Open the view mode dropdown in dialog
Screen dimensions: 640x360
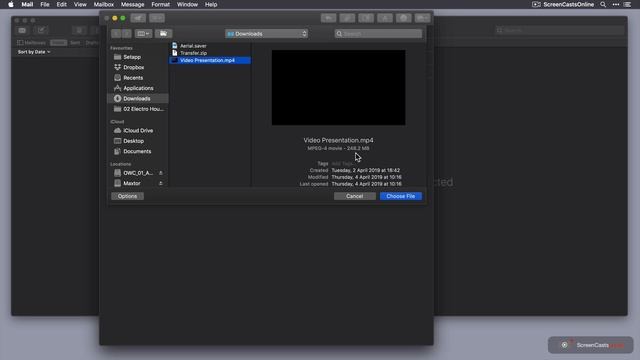click(143, 34)
